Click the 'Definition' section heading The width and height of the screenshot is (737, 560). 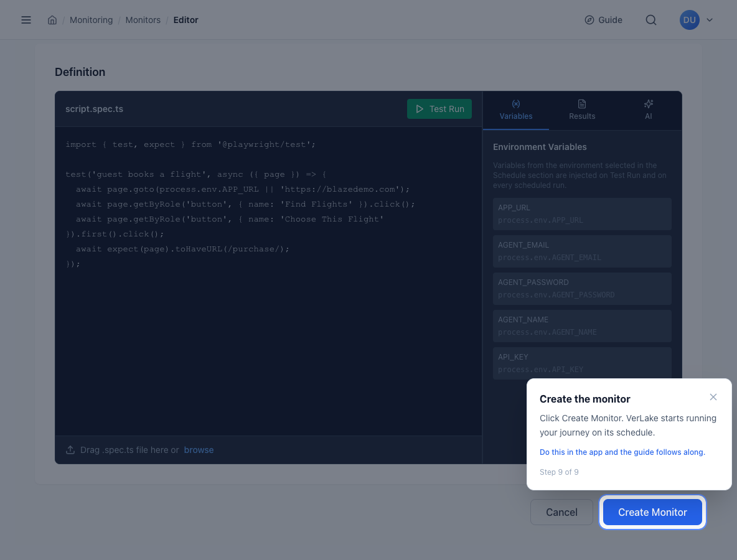80,72
